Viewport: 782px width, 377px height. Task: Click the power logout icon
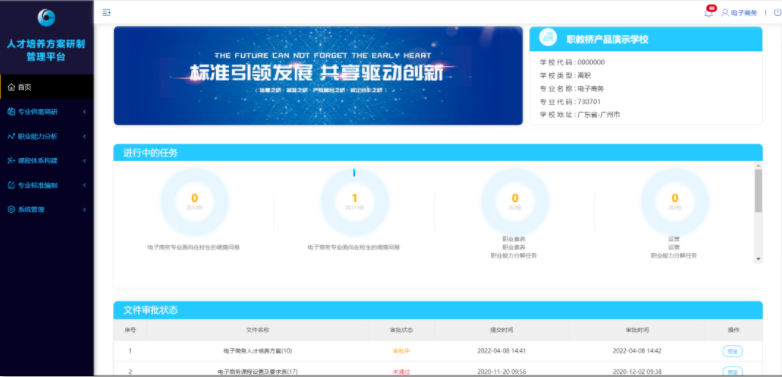[777, 13]
